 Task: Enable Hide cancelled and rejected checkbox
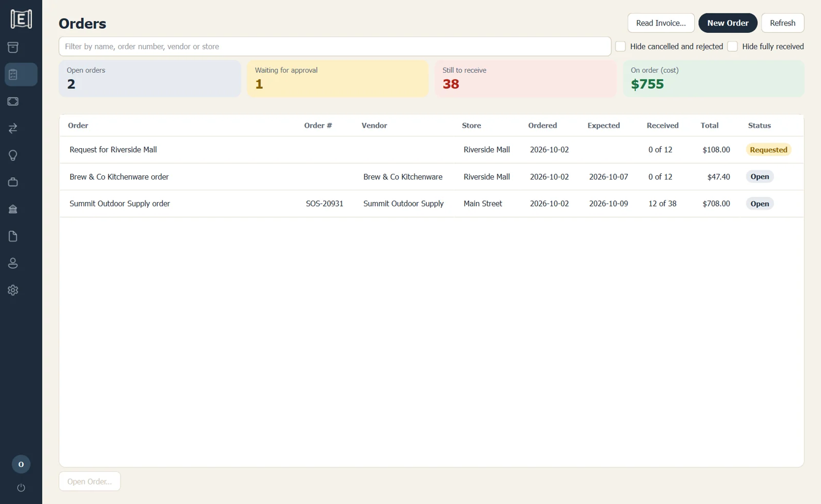[x=620, y=47]
